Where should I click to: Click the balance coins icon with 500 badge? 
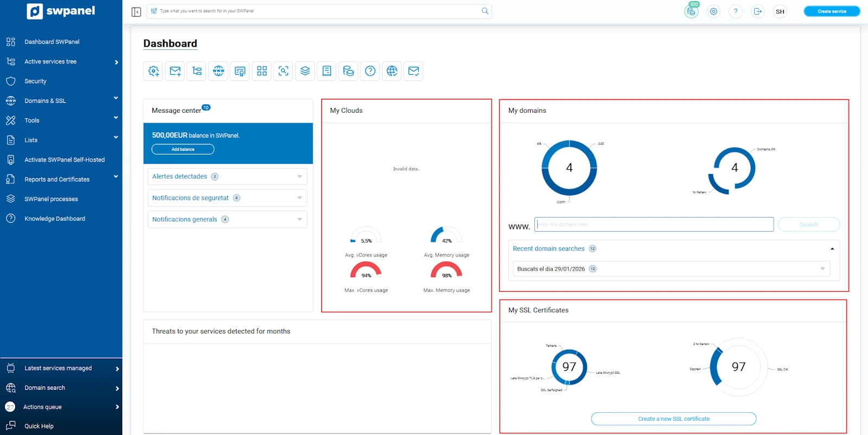point(691,11)
